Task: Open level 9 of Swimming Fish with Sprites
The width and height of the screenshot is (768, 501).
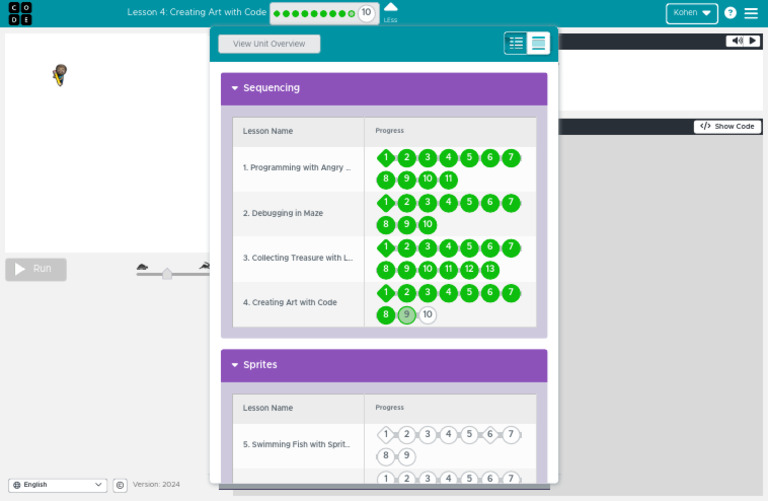Action: pos(407,456)
